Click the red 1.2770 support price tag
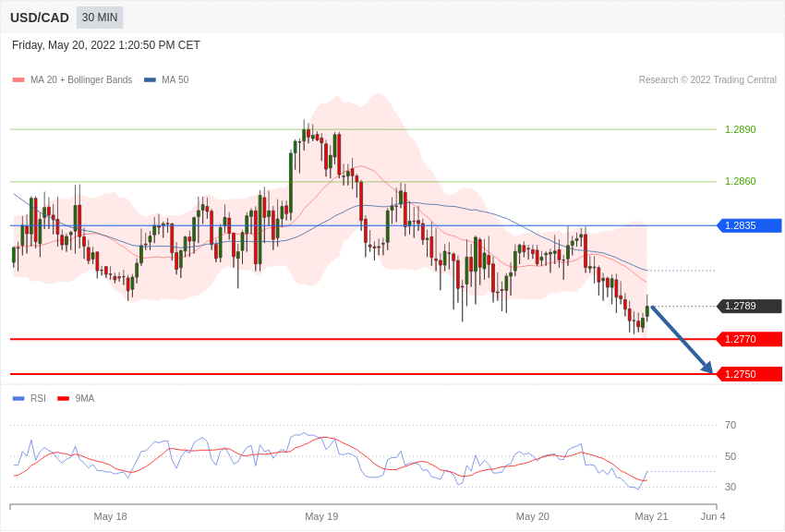Image resolution: width=785 pixels, height=532 pixels. [x=750, y=339]
